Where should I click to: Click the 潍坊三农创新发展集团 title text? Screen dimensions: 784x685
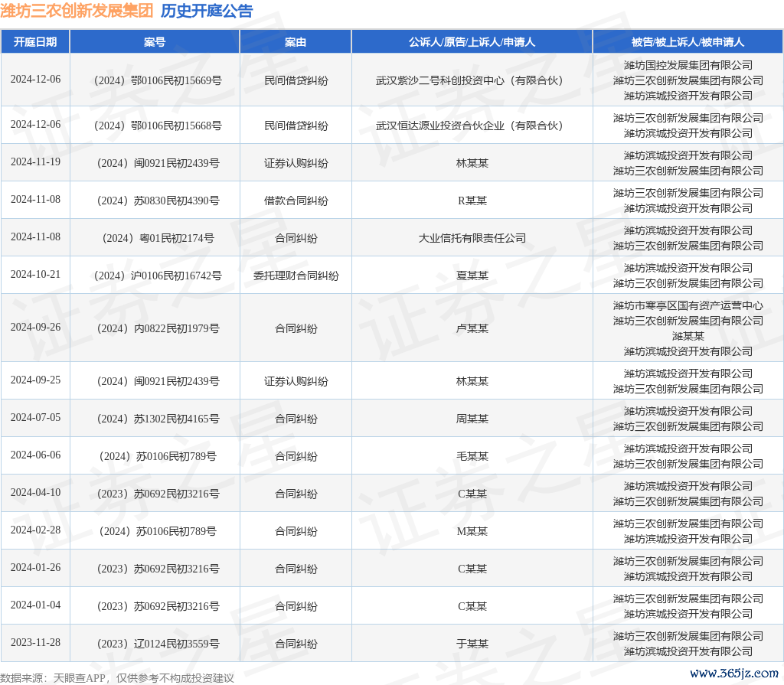pyautogui.click(x=77, y=11)
